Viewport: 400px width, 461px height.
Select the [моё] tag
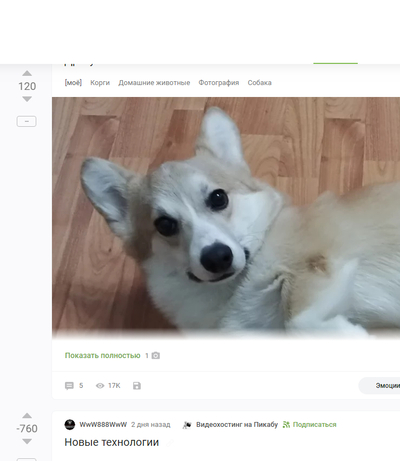tap(73, 83)
